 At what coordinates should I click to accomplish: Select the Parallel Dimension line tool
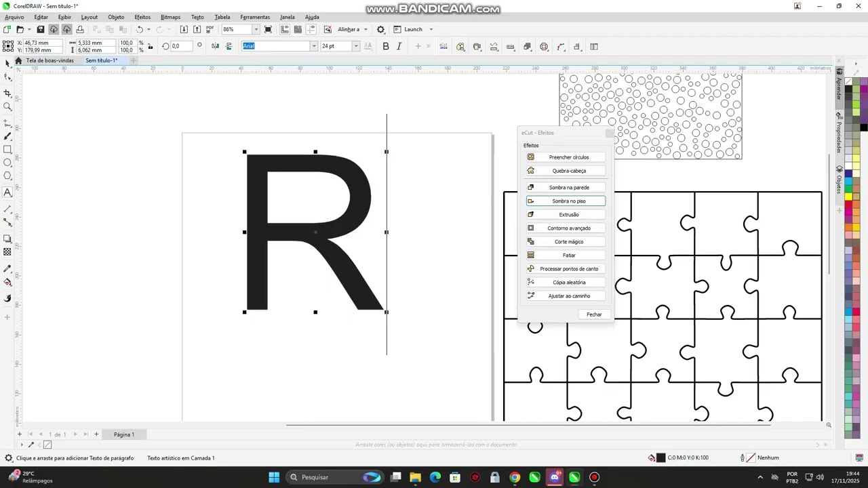tap(7, 209)
